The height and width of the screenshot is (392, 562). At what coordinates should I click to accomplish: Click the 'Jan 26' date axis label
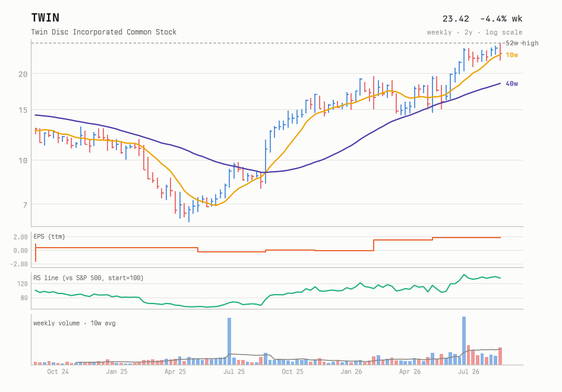[351, 372]
